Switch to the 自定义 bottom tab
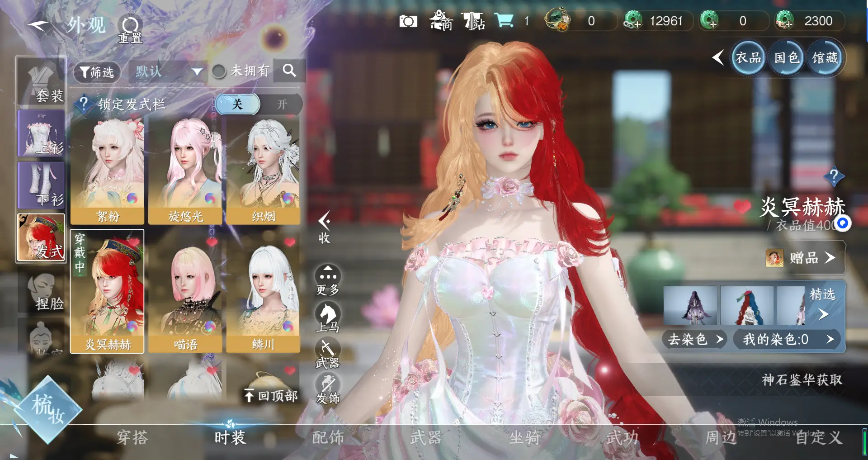Viewport: 868px width, 460px height. coord(819,437)
